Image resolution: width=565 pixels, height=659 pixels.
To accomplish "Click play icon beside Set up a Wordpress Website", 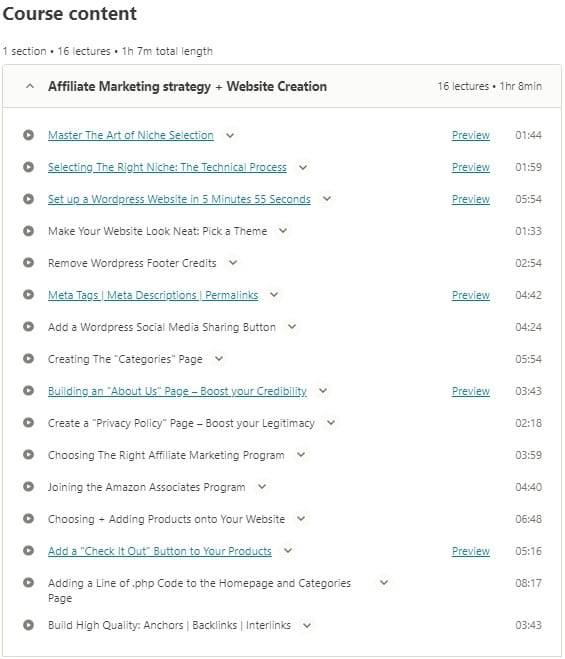I will 29,199.
